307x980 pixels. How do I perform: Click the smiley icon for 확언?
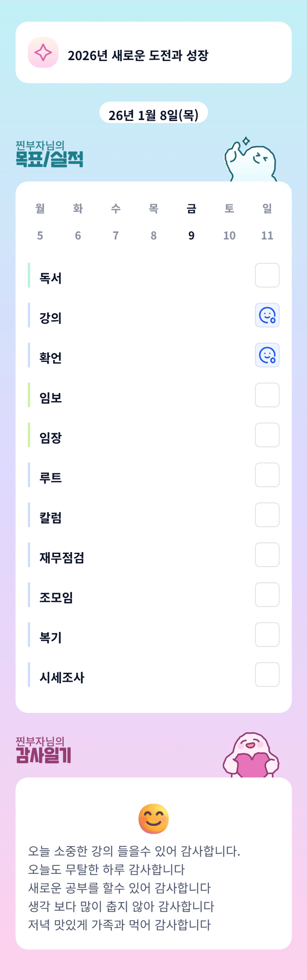coord(267,355)
